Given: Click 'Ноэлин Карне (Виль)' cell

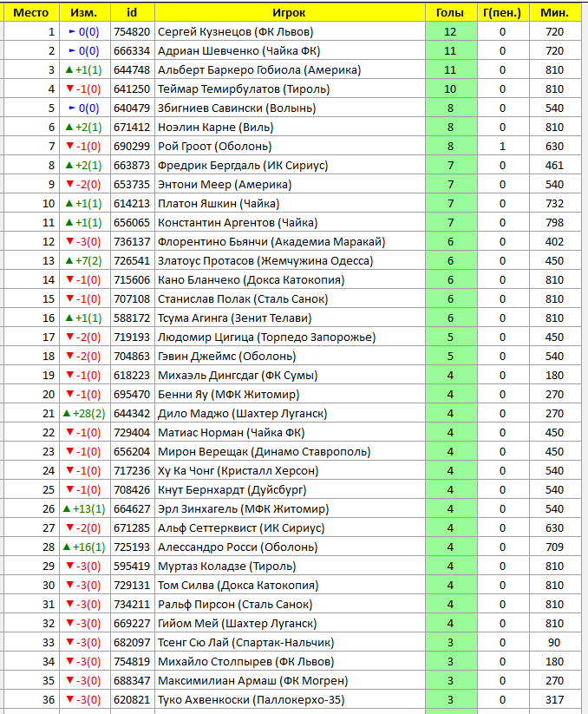Looking at the screenshot, I should [x=290, y=128].
